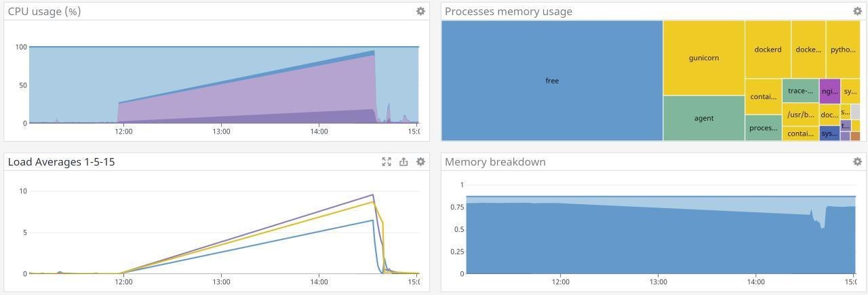This screenshot has width=868, height=295.
Task: Select the gunicorn treemap block
Action: 704,58
